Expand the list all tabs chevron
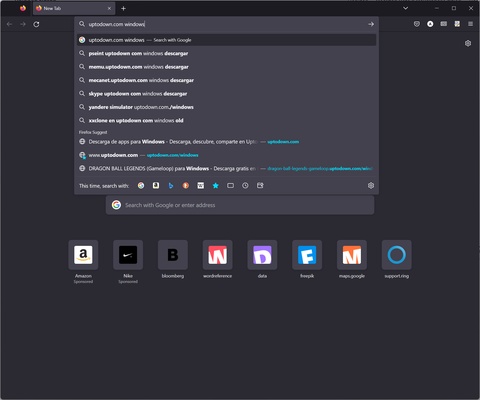 405,8
